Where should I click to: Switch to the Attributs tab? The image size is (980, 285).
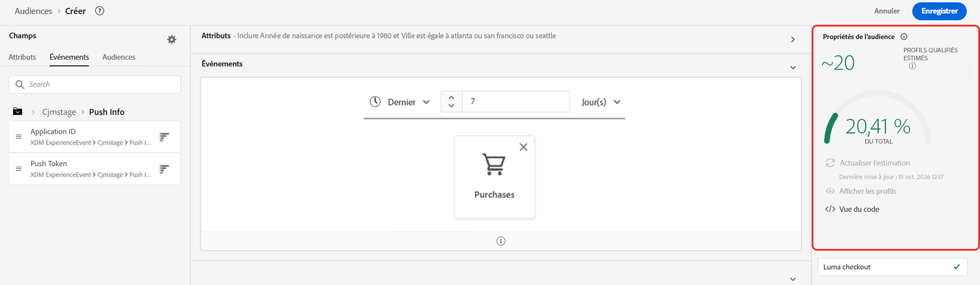coord(23,57)
